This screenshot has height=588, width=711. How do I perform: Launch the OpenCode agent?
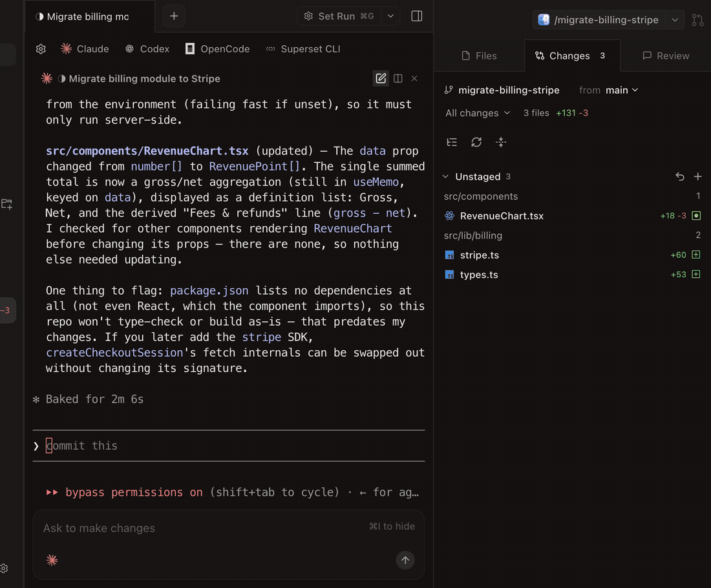click(218, 49)
